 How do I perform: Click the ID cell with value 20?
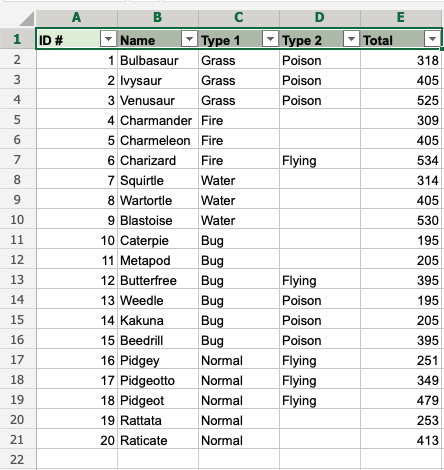coord(77,440)
